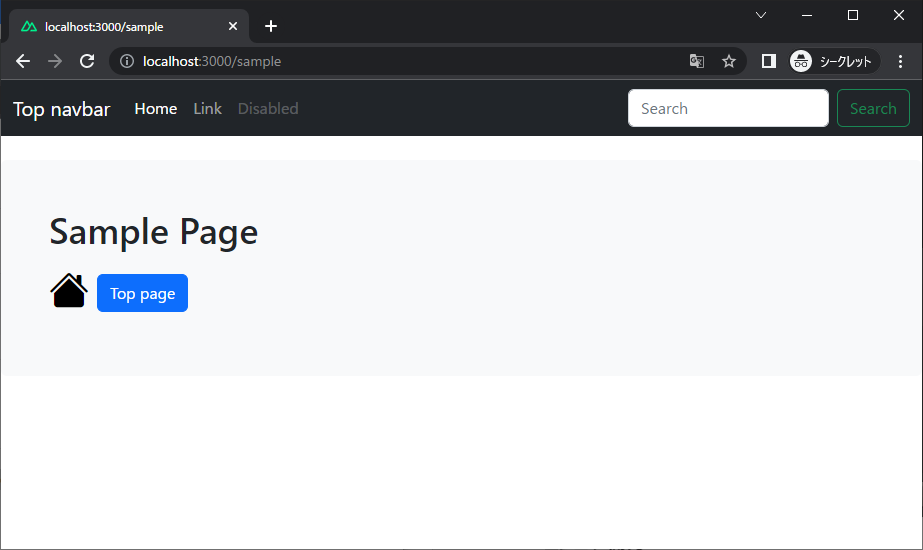Maximize the browser window
923x550 pixels.
coord(852,15)
